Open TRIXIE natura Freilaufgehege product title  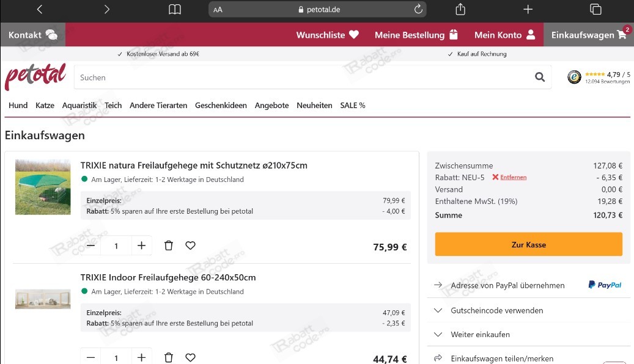(x=194, y=166)
